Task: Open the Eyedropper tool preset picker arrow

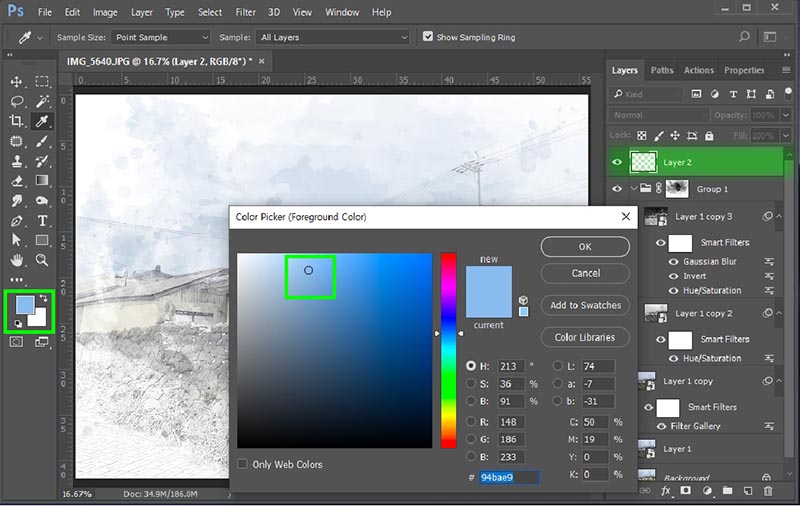Action: point(40,38)
